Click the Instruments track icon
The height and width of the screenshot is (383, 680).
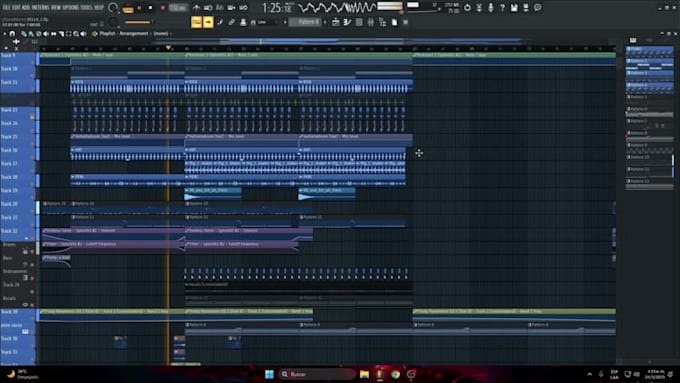(26, 278)
